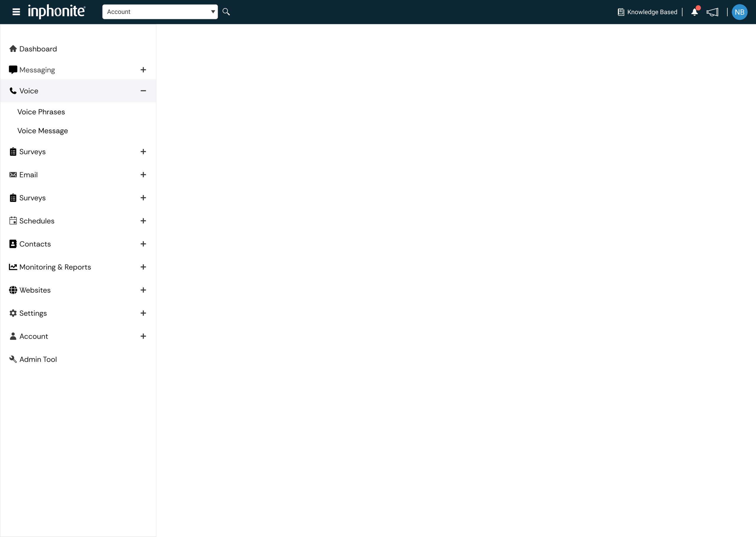The image size is (756, 537).
Task: Click the search magnifier icon
Action: point(226,12)
